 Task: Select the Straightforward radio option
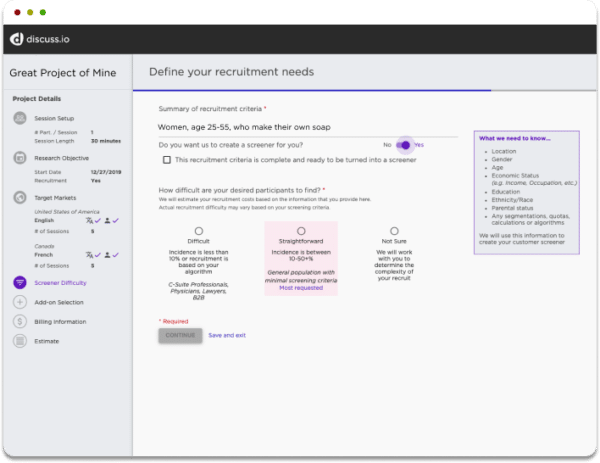tap(301, 231)
